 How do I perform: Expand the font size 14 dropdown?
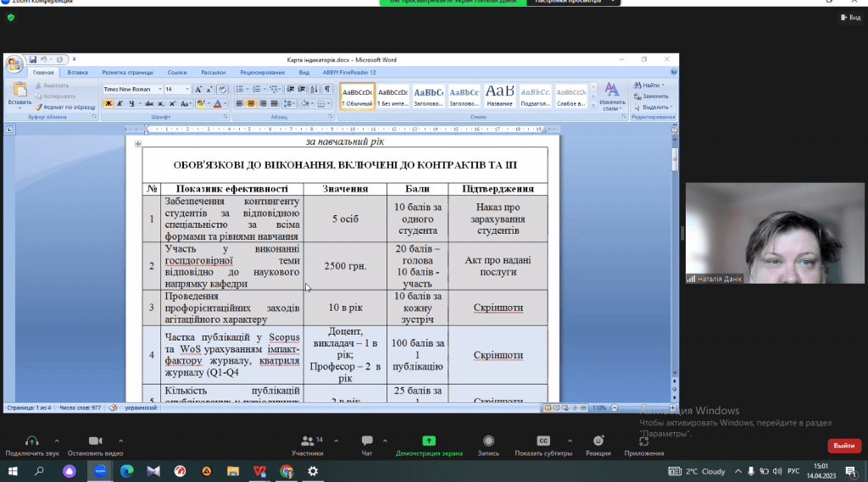pyautogui.click(x=187, y=89)
